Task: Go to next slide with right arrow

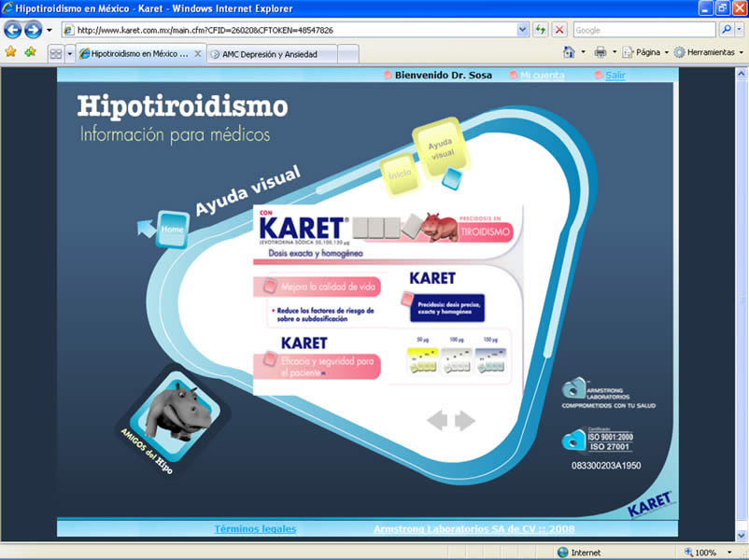Action: pyautogui.click(x=465, y=420)
